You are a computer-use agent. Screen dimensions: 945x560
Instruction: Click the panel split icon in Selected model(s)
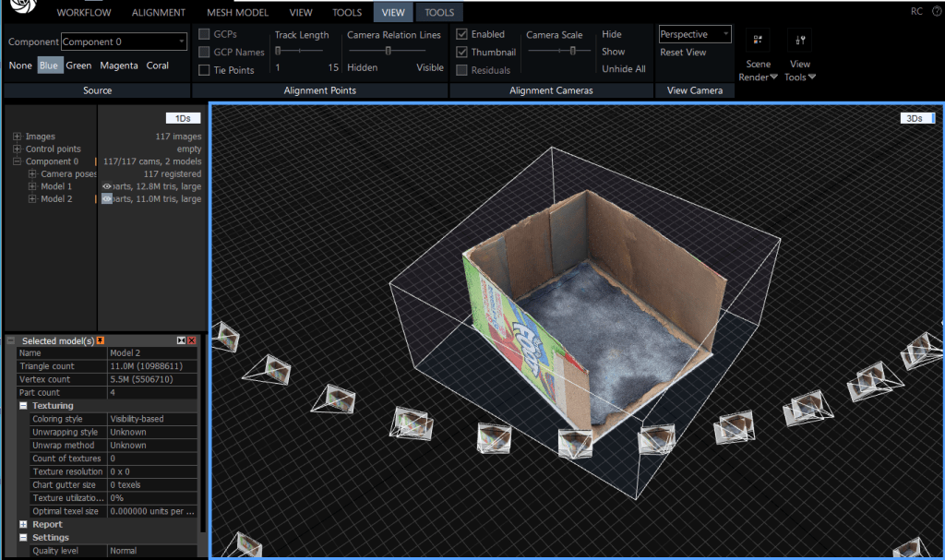180,340
